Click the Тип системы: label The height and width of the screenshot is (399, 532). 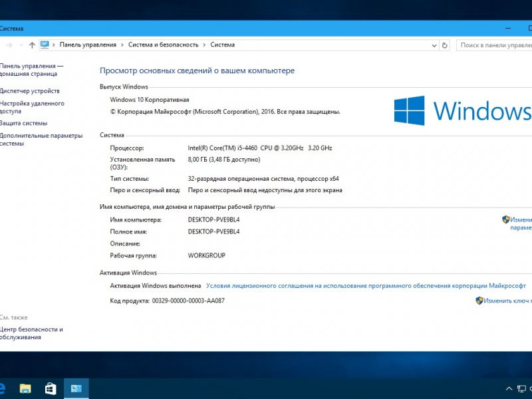[130, 179]
